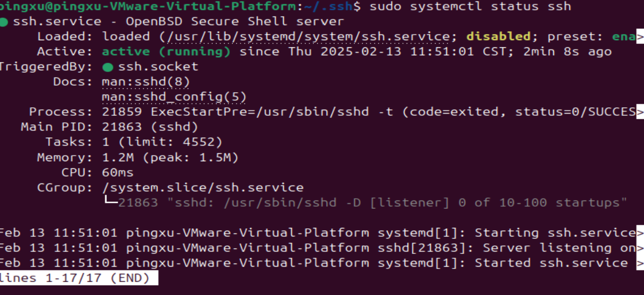Click the green dot beside ssh.socket

[x=108, y=67]
